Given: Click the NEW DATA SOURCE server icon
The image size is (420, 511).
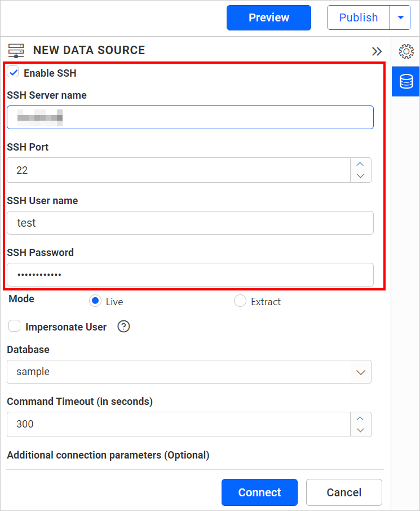Looking at the screenshot, I should tap(16, 50).
